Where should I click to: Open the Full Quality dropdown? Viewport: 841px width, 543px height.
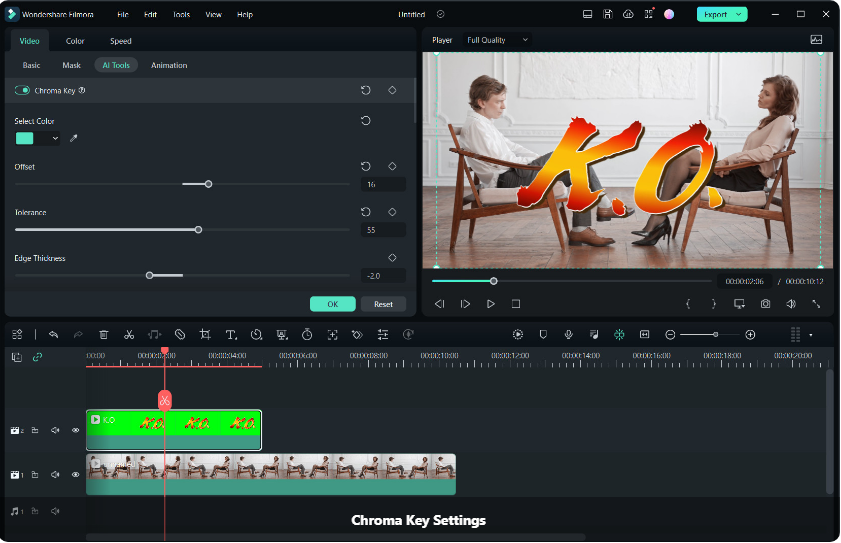tap(497, 40)
